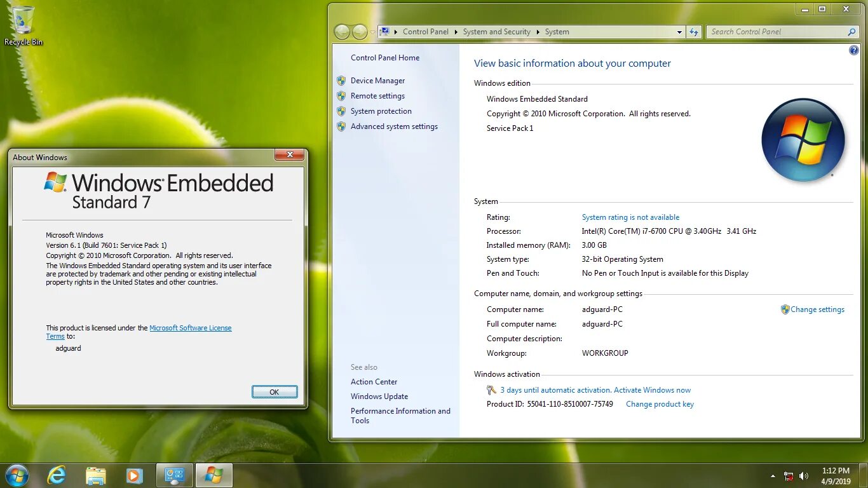The height and width of the screenshot is (488, 868).
Task: Switch to Control Panel taskbar button
Action: click(x=174, y=475)
